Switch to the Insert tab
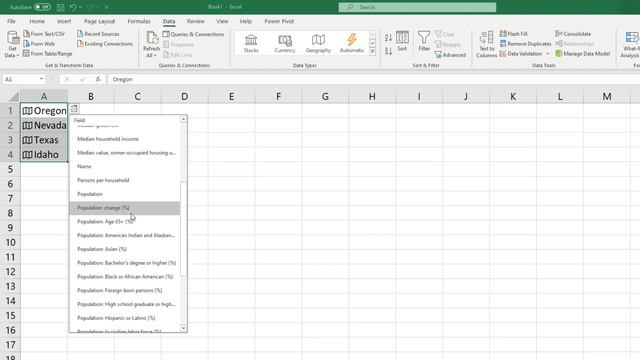 pyautogui.click(x=64, y=21)
